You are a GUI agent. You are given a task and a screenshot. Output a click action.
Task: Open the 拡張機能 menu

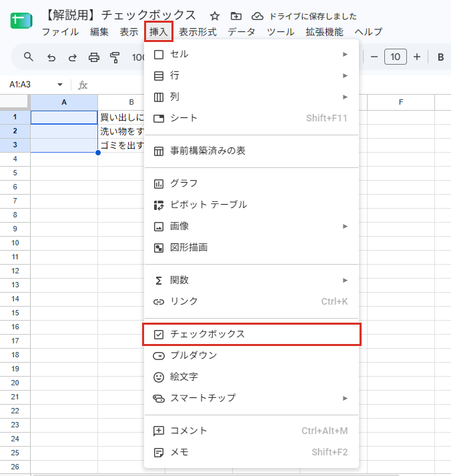pos(324,32)
